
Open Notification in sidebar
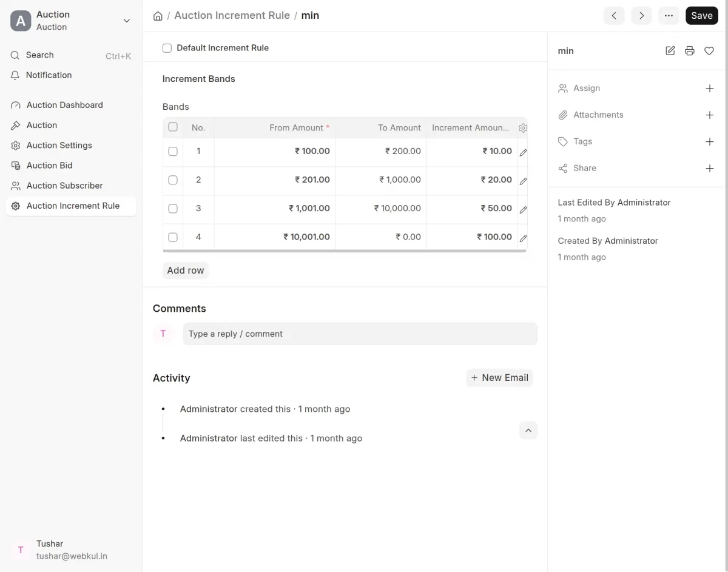tap(71, 75)
